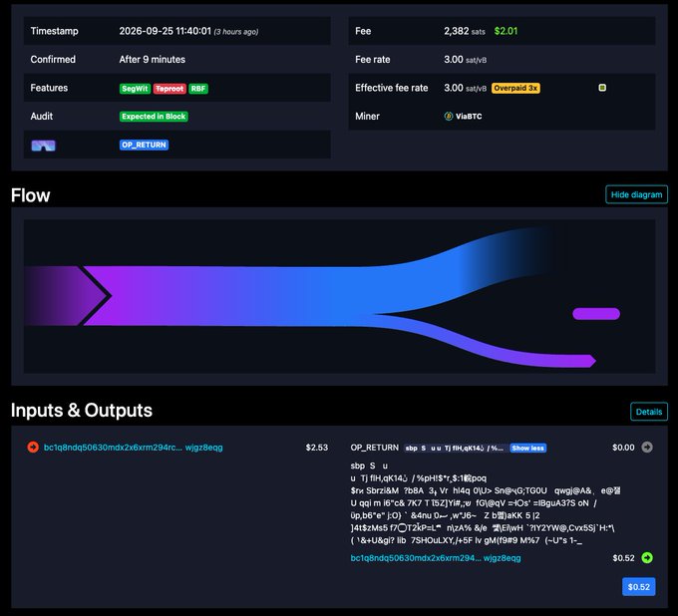
Task: Click the grey arrow beside OP_RETURN output
Action: [647, 447]
